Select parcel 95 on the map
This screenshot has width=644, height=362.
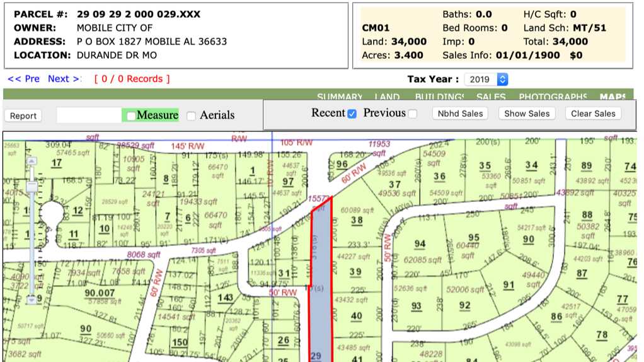[474, 238]
